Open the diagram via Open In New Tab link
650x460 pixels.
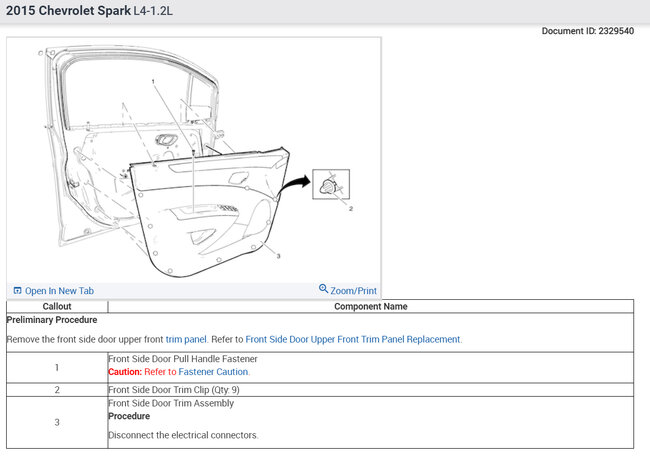coord(59,291)
